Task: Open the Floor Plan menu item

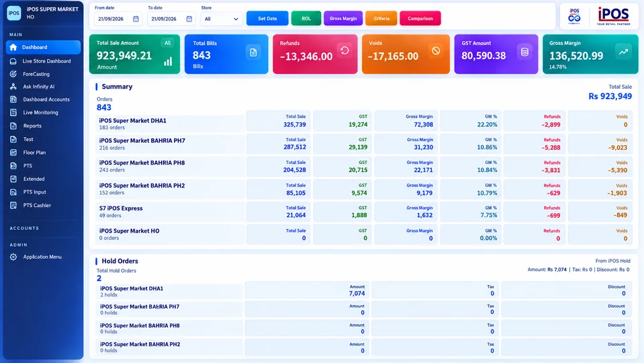Action: (x=43, y=153)
